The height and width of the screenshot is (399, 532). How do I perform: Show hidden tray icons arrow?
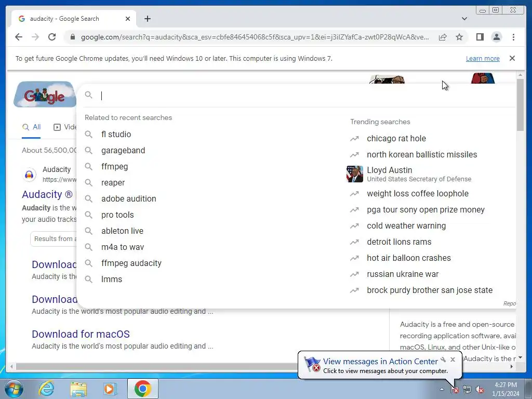coord(442,390)
